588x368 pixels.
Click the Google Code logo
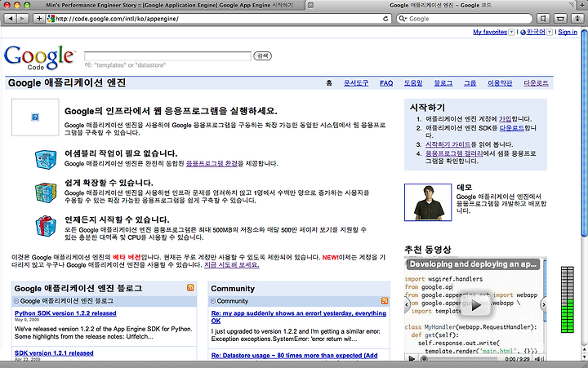click(x=39, y=57)
